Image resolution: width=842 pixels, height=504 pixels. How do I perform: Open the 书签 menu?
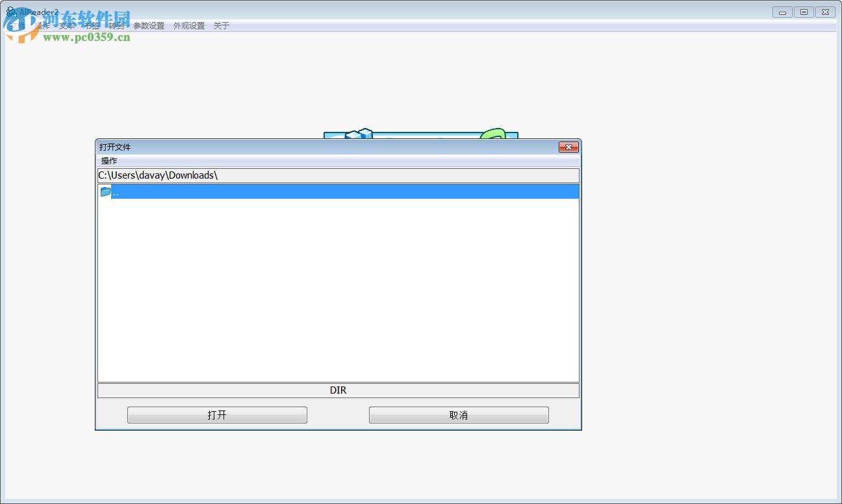(x=92, y=26)
